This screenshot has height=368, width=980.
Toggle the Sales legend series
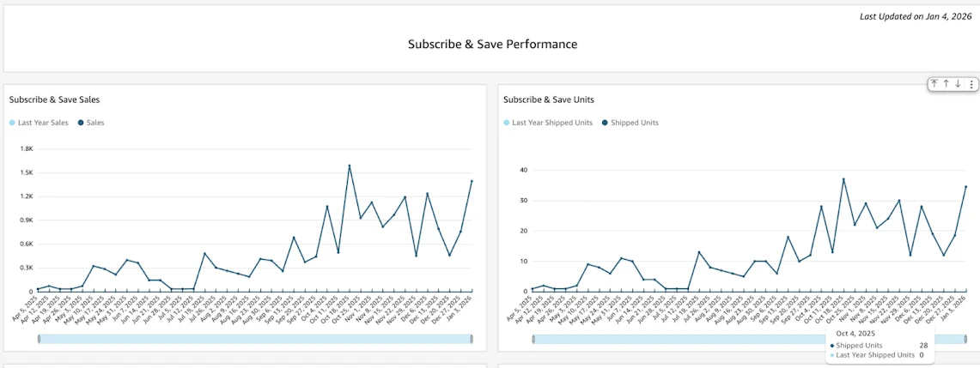click(x=91, y=123)
